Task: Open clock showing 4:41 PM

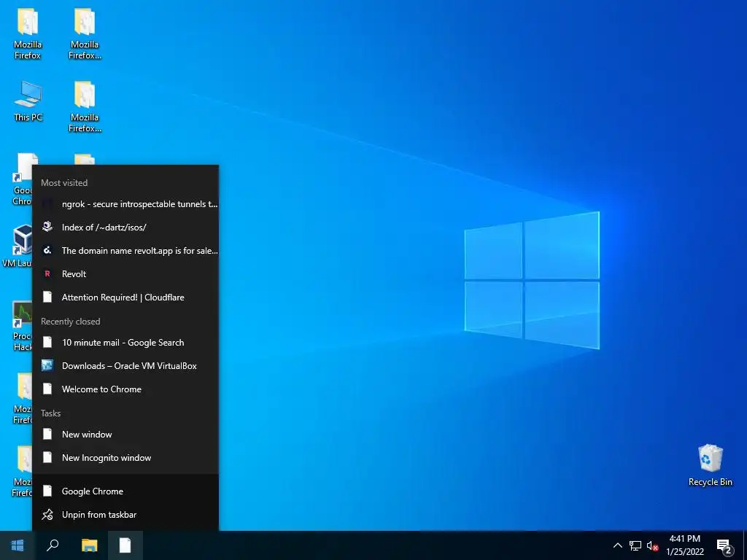Action: coord(684,545)
